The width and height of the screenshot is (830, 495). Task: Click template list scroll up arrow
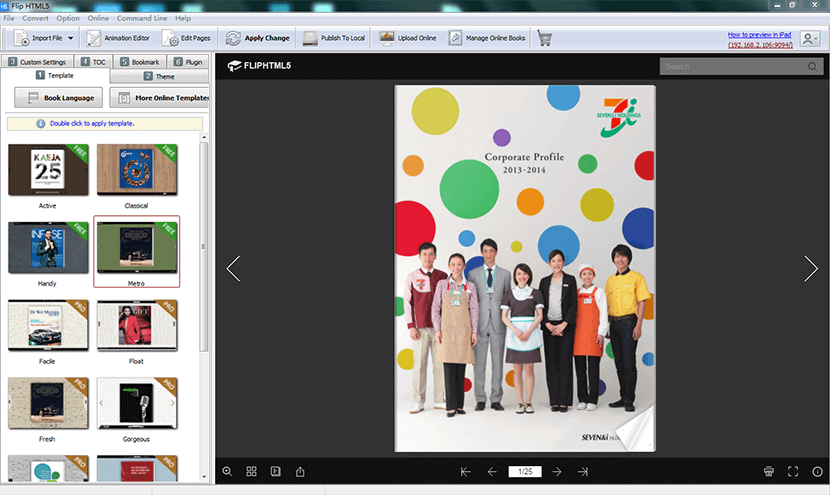[204, 137]
